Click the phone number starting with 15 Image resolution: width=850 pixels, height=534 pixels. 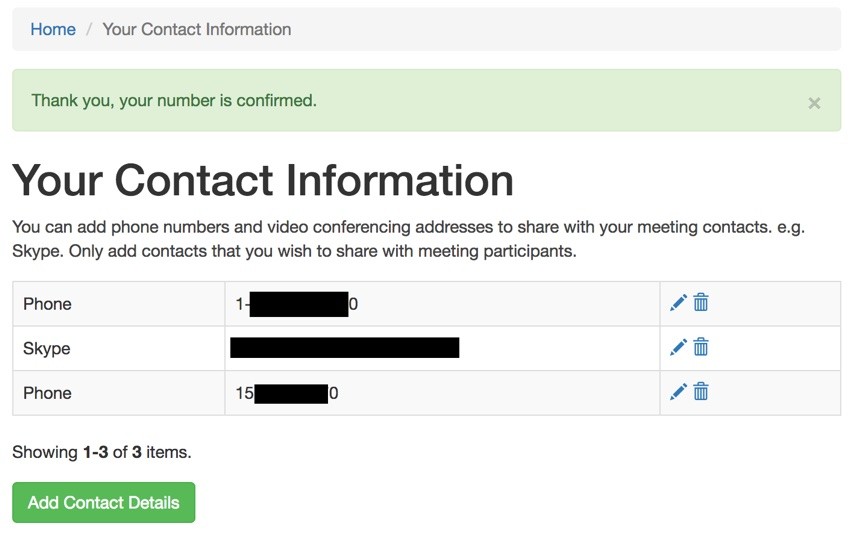point(287,393)
